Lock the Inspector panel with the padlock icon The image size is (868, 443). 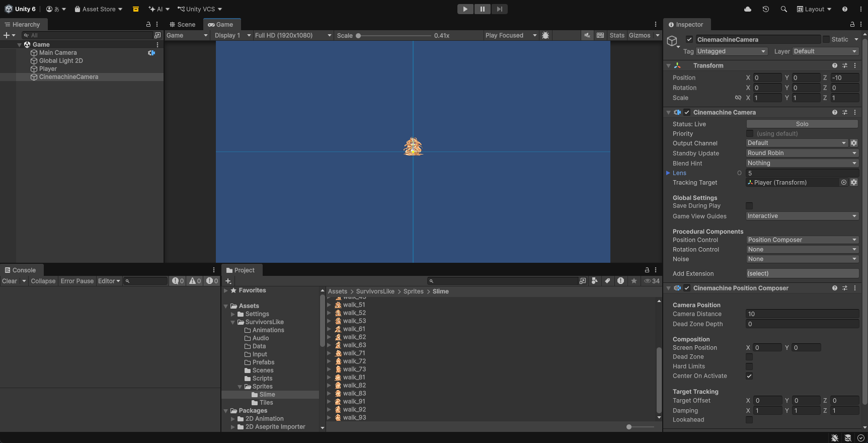point(852,24)
